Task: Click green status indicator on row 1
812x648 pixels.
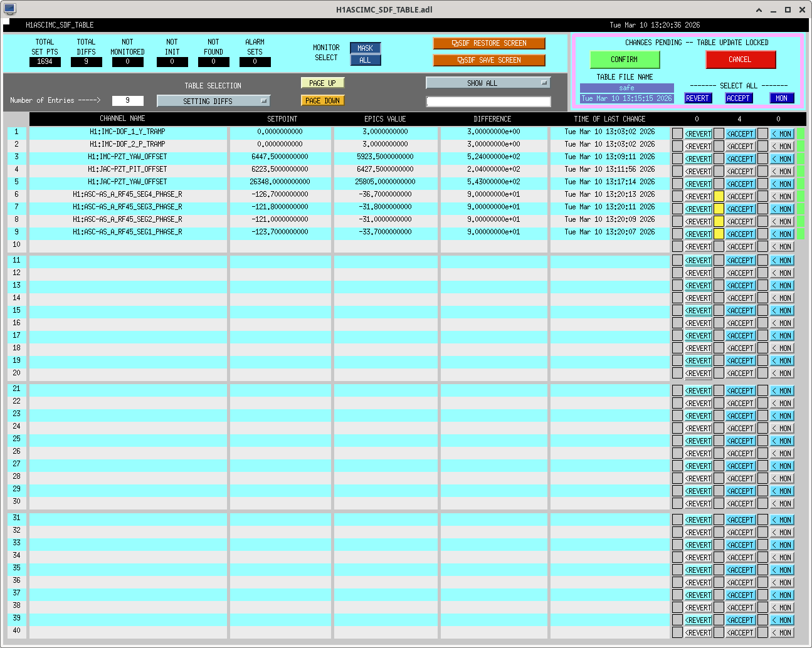Action: coord(801,133)
